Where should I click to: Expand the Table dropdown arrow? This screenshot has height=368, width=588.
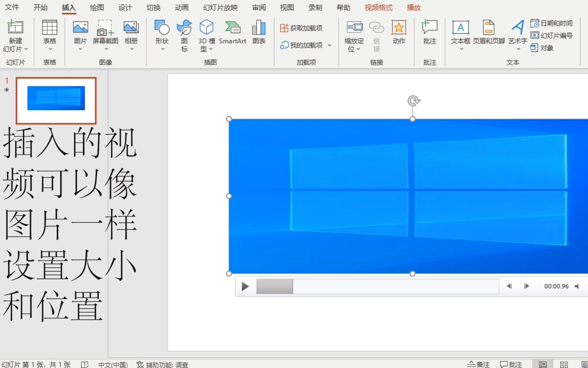(50, 49)
